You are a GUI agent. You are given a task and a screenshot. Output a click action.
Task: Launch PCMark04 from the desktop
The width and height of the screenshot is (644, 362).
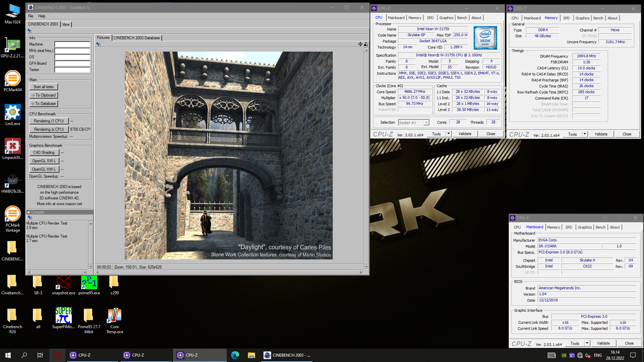[x=12, y=81]
